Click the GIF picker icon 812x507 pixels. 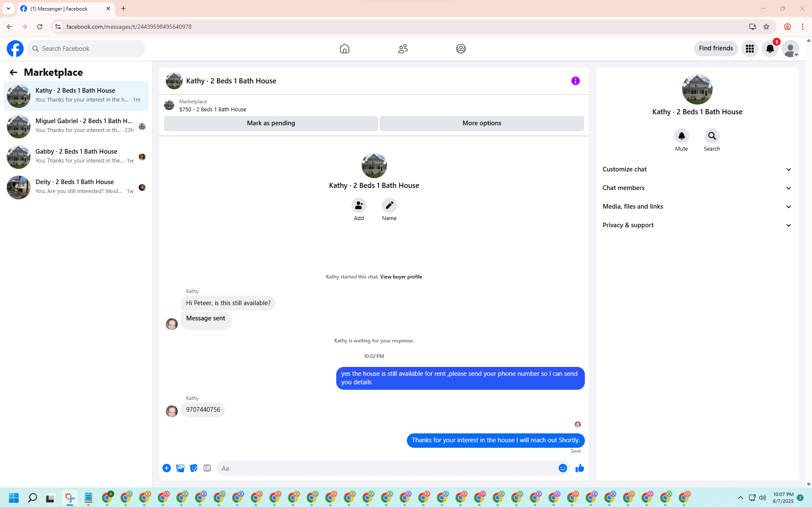click(x=207, y=468)
